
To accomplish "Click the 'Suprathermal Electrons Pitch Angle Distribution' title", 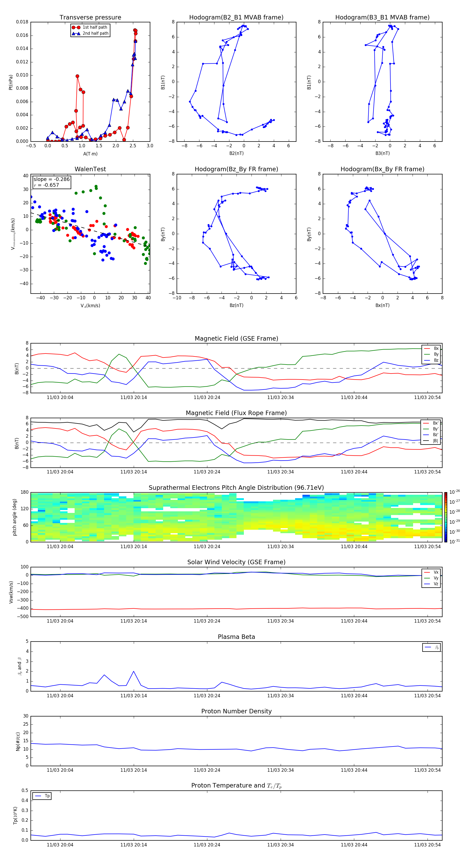I will 236,488.
